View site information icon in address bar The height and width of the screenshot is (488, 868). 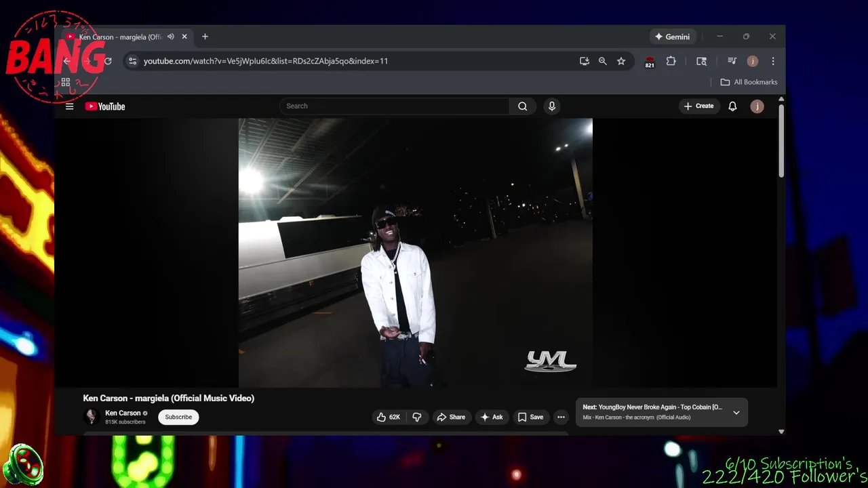tap(133, 61)
